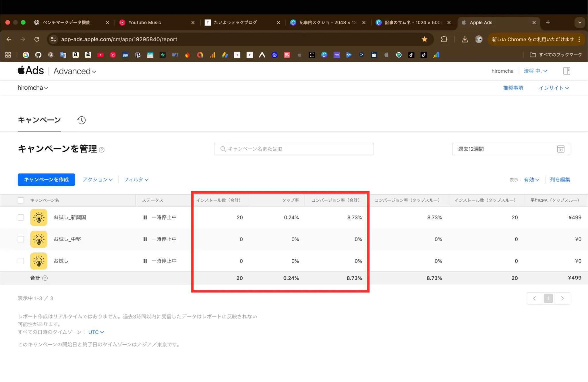Viewport: 588px width, 382px height.
Task: Check the お試し_新興国 campaign checkbox
Action: coord(21,217)
